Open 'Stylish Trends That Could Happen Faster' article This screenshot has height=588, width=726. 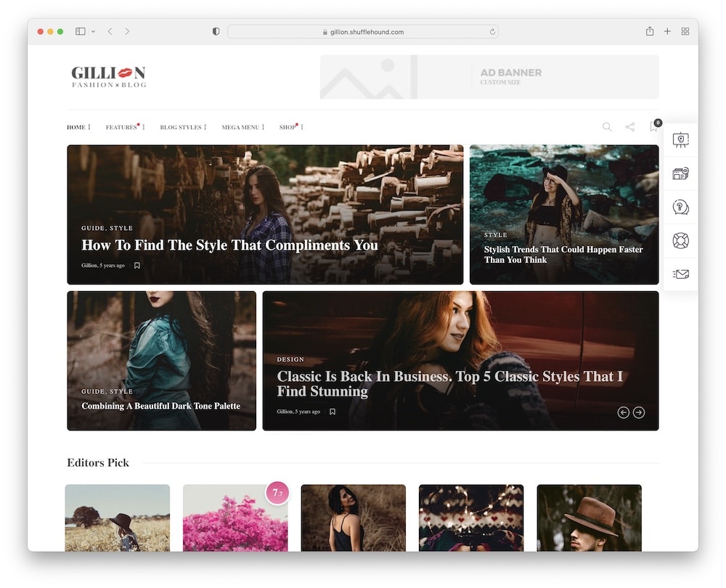pyautogui.click(x=563, y=255)
